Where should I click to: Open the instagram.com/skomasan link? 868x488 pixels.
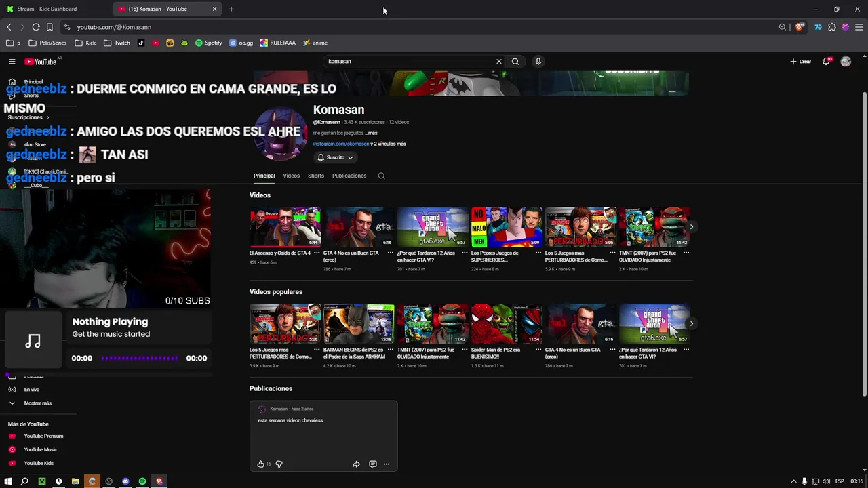point(341,144)
